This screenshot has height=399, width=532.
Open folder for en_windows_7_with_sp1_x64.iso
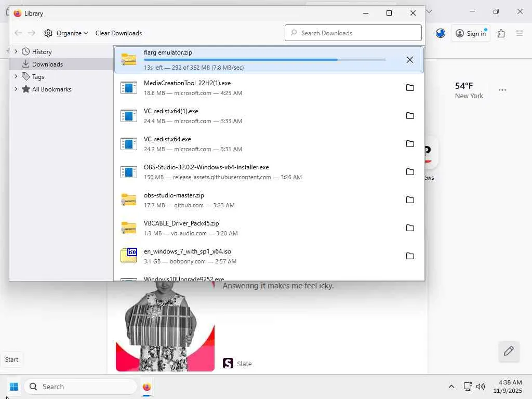tap(410, 256)
